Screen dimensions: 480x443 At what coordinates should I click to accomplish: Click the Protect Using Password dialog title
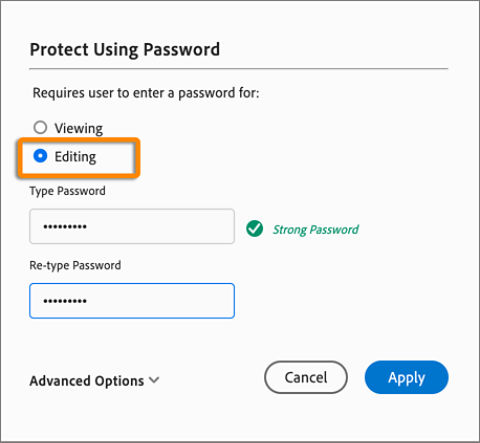pyautogui.click(x=125, y=50)
